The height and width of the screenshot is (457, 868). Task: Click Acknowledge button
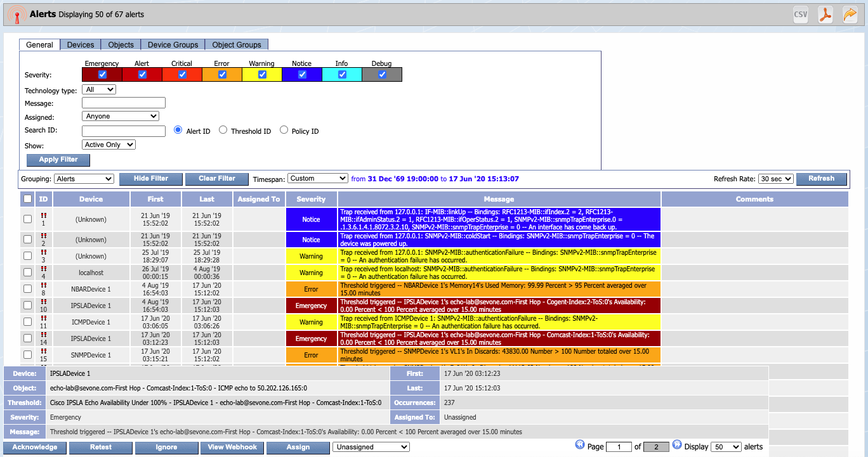tap(35, 447)
